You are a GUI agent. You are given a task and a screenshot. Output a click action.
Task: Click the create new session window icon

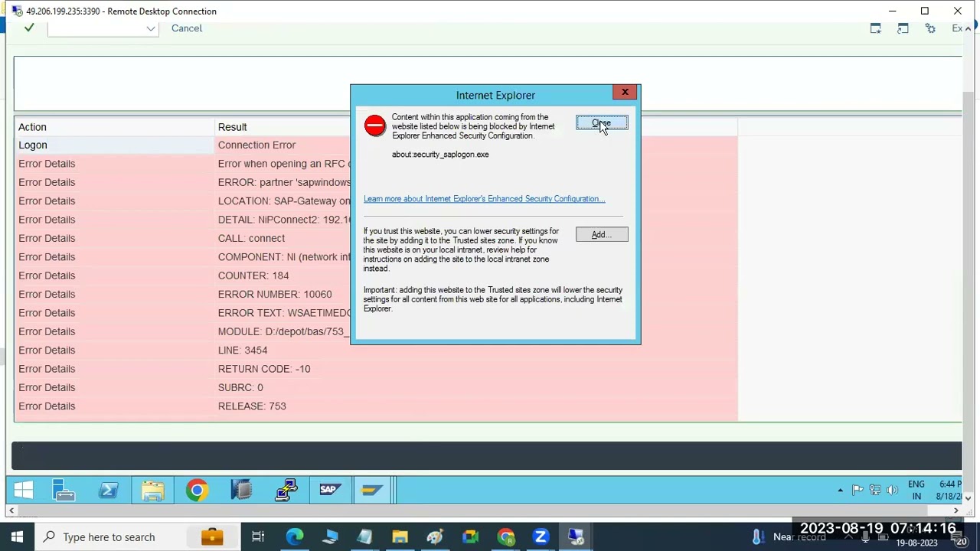(x=875, y=28)
